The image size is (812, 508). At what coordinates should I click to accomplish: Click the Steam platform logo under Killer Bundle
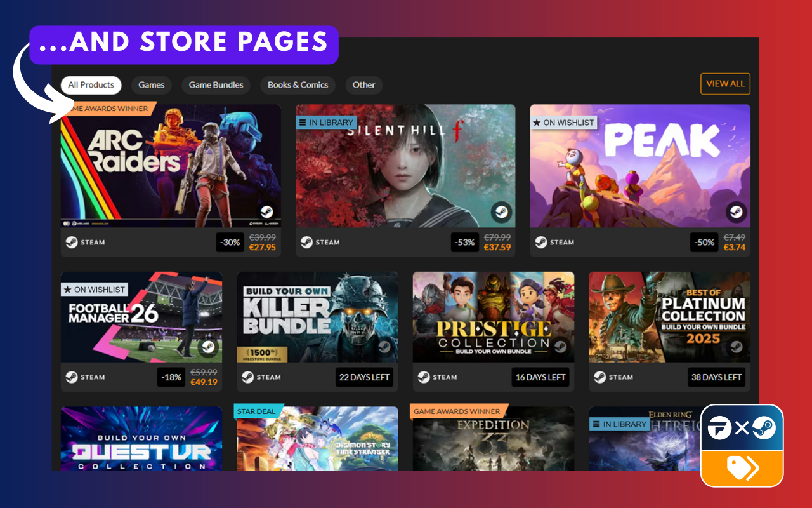(x=248, y=377)
